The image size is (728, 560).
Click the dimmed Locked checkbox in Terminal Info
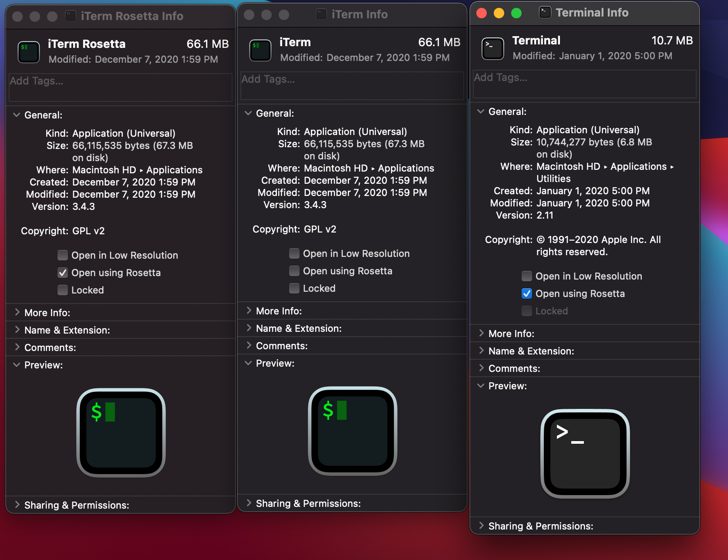[x=527, y=311]
